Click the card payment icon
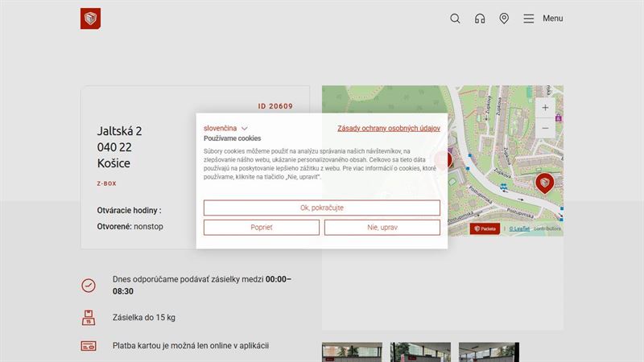This screenshot has height=362, width=644. (x=89, y=346)
